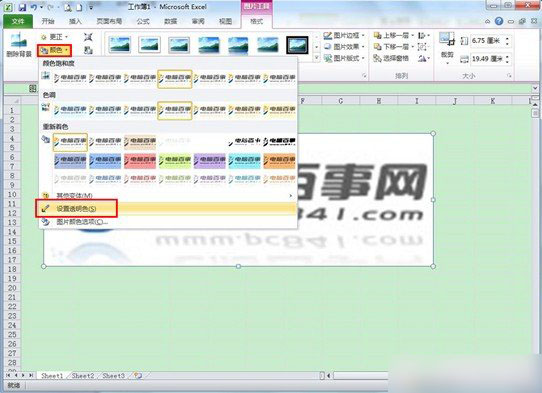Click the Save icon in quick access toolbar
The image size is (542, 393).
(x=22, y=7)
